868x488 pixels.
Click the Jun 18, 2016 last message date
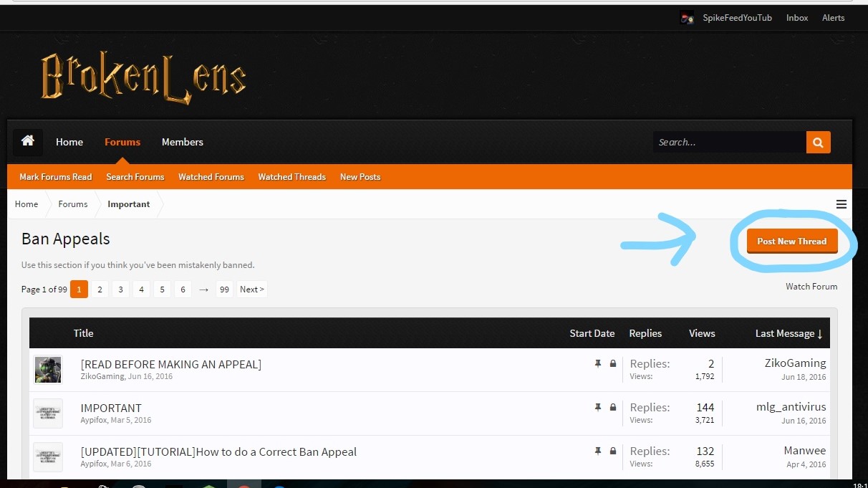[804, 377]
